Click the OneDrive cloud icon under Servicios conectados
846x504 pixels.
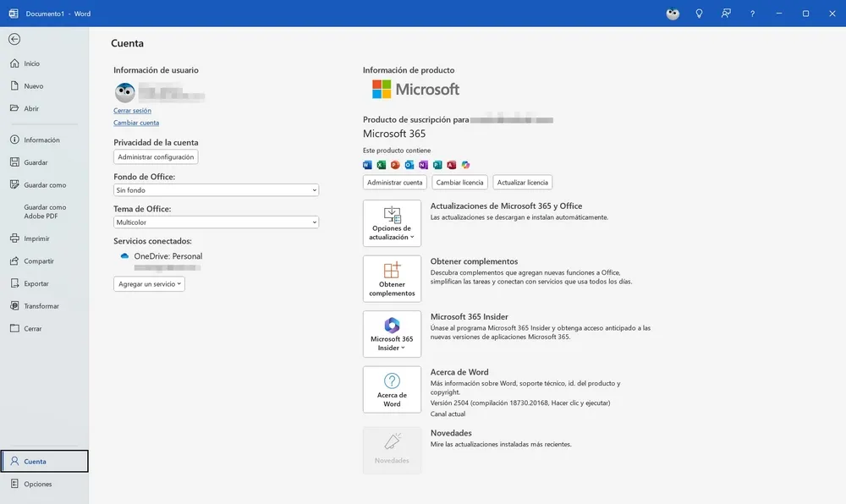[x=124, y=256]
